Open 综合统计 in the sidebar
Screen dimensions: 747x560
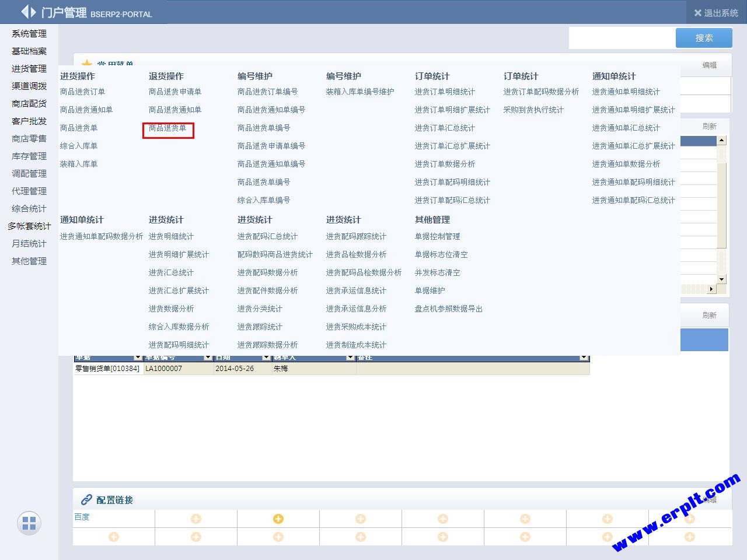click(29, 209)
